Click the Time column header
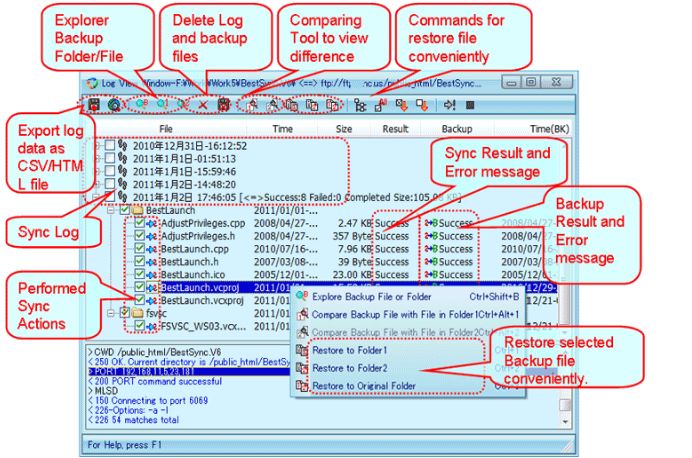 283,129
